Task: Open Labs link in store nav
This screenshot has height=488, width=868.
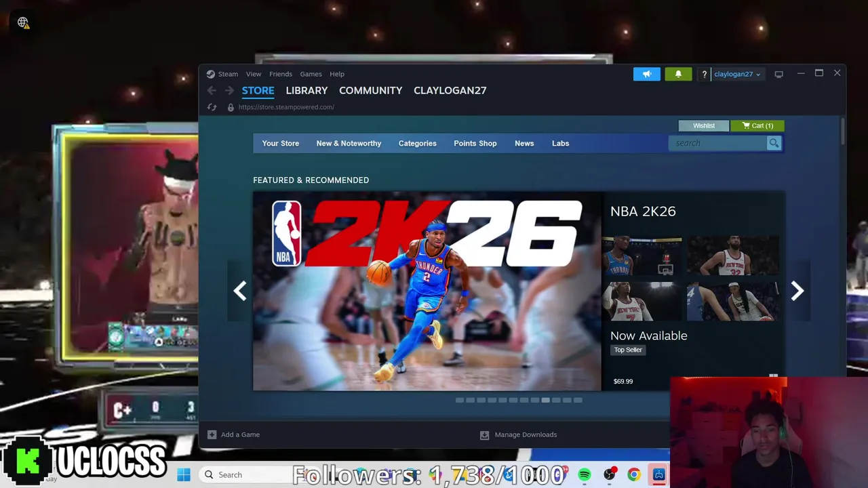Action: click(560, 143)
